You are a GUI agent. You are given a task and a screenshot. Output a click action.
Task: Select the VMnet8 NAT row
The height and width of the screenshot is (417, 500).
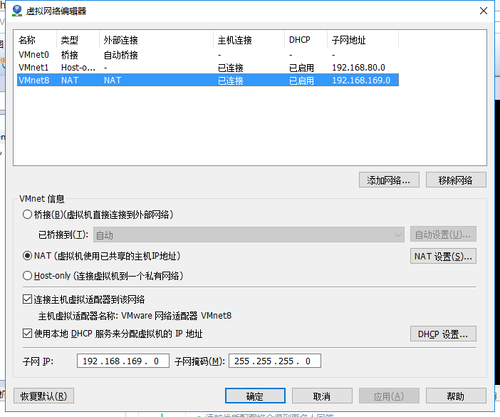208,80
